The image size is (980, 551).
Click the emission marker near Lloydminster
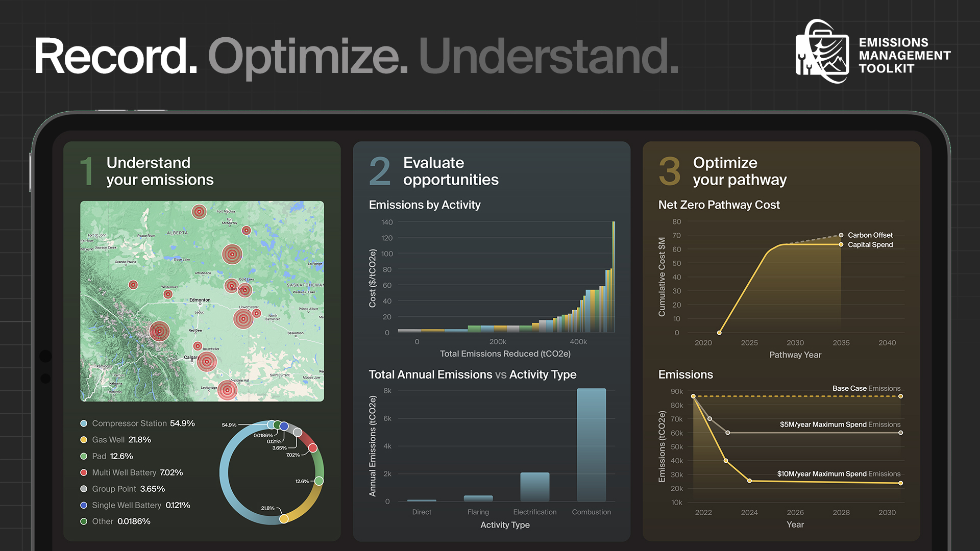pos(243,319)
